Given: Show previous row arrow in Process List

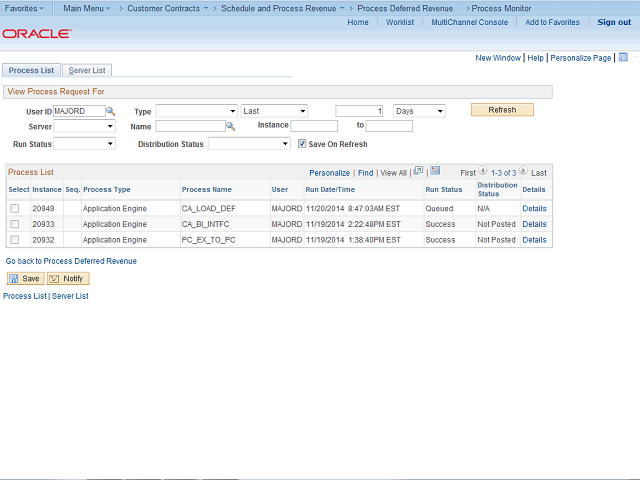Looking at the screenshot, I should (483, 172).
